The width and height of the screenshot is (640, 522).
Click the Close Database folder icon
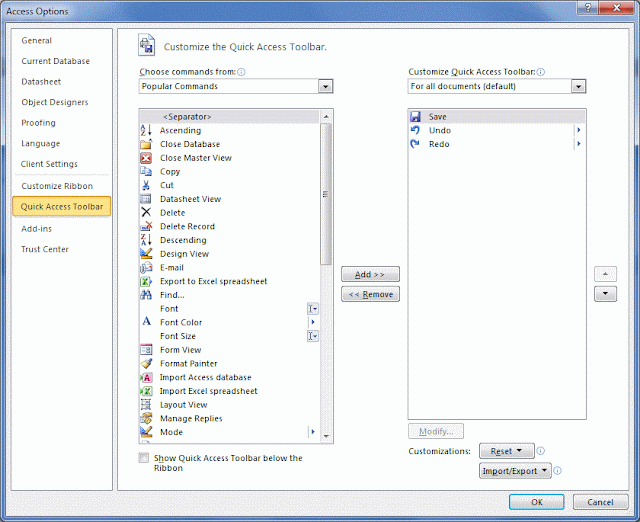146,144
